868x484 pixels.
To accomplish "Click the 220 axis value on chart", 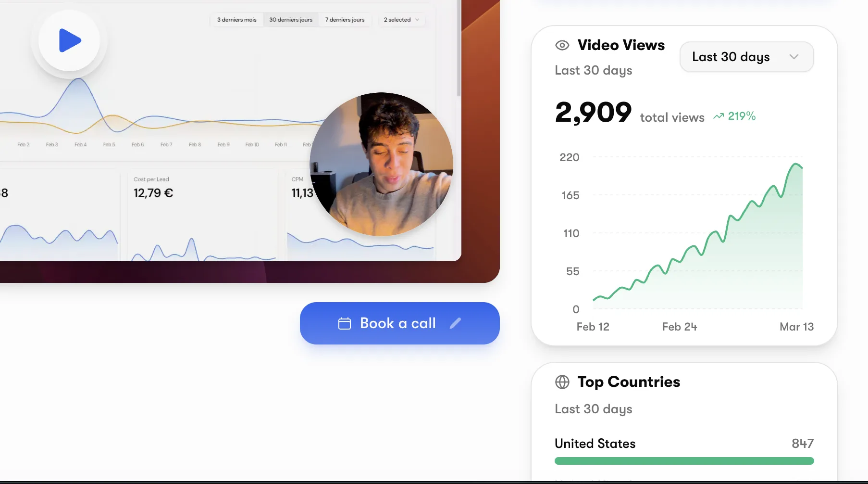I will (570, 157).
